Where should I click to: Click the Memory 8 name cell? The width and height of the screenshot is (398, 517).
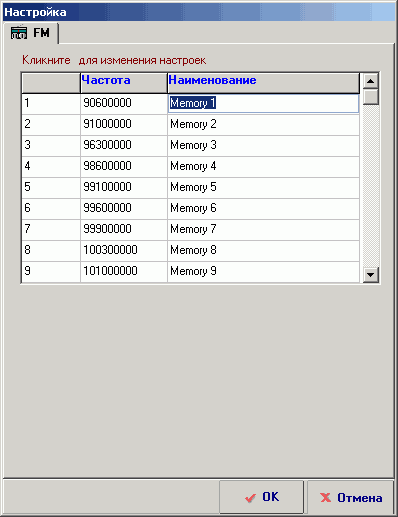[x=263, y=251]
